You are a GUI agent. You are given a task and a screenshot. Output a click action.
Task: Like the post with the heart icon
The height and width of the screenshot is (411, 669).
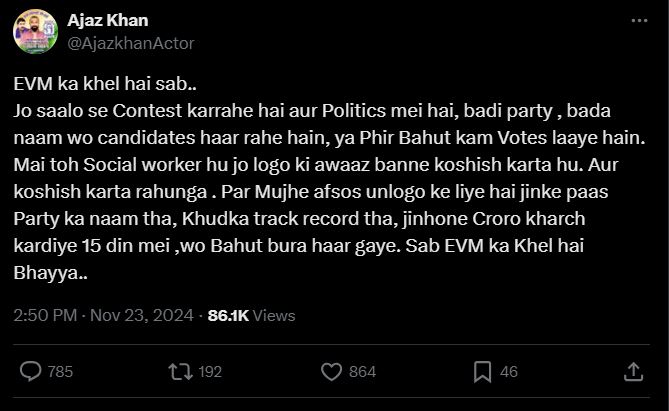coord(329,371)
